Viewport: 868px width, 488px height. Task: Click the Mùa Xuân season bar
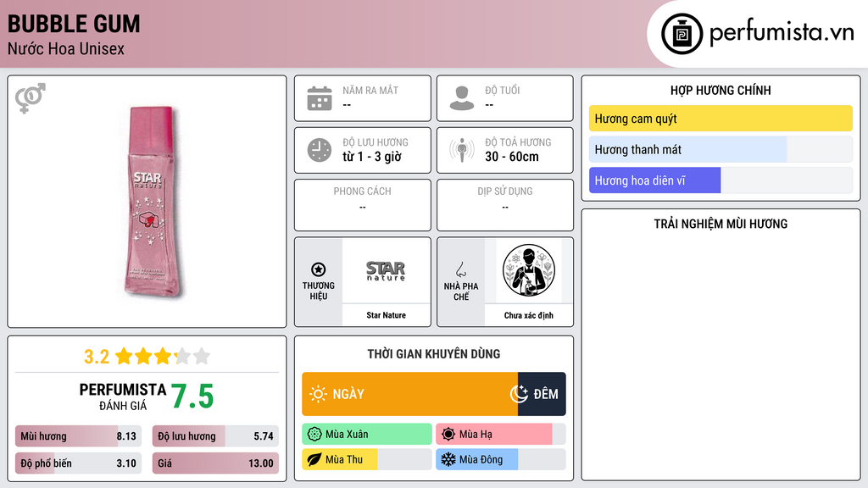click(x=367, y=435)
